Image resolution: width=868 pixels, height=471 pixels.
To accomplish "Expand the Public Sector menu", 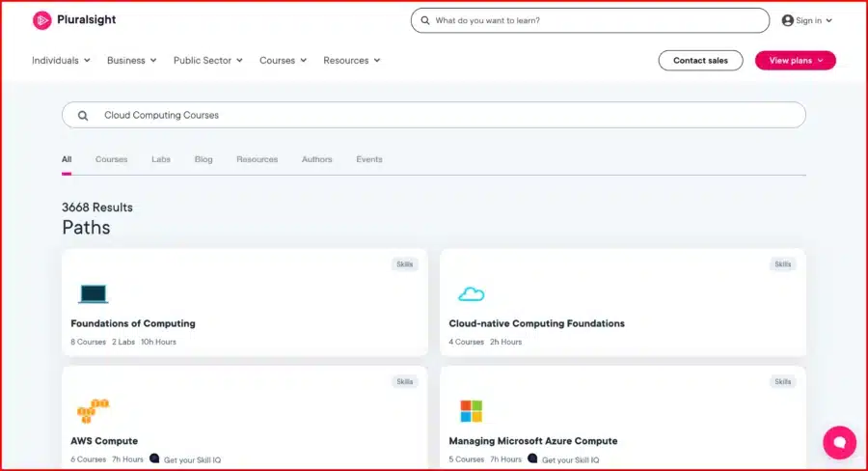I will tap(208, 61).
